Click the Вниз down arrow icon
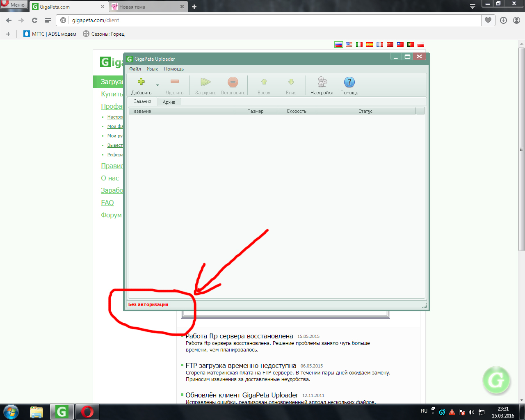The width and height of the screenshot is (525, 420). [x=291, y=82]
